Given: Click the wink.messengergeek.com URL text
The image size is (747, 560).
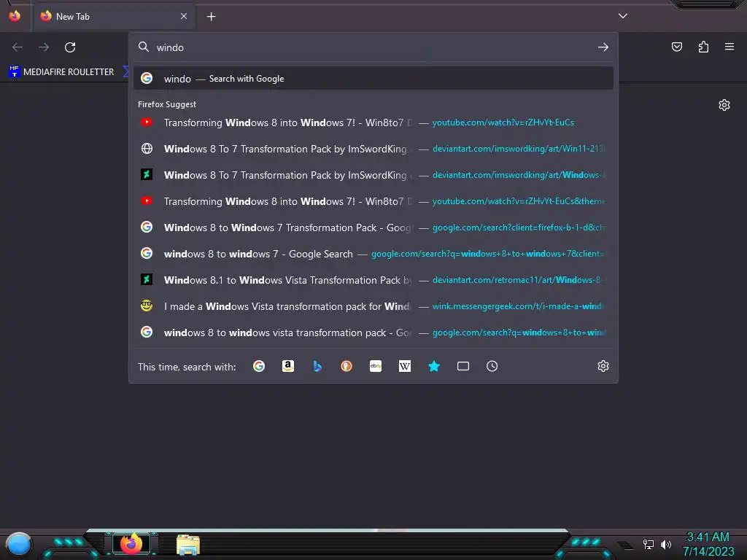Looking at the screenshot, I should point(518,306).
